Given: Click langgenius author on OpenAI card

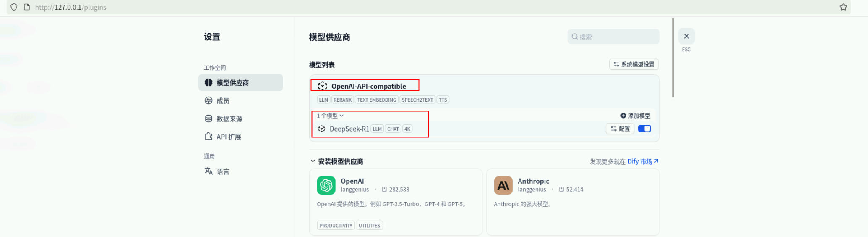Looking at the screenshot, I should click(355, 190).
